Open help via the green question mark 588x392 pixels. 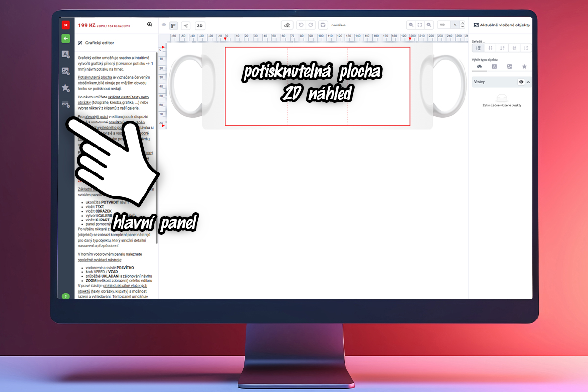[66, 296]
